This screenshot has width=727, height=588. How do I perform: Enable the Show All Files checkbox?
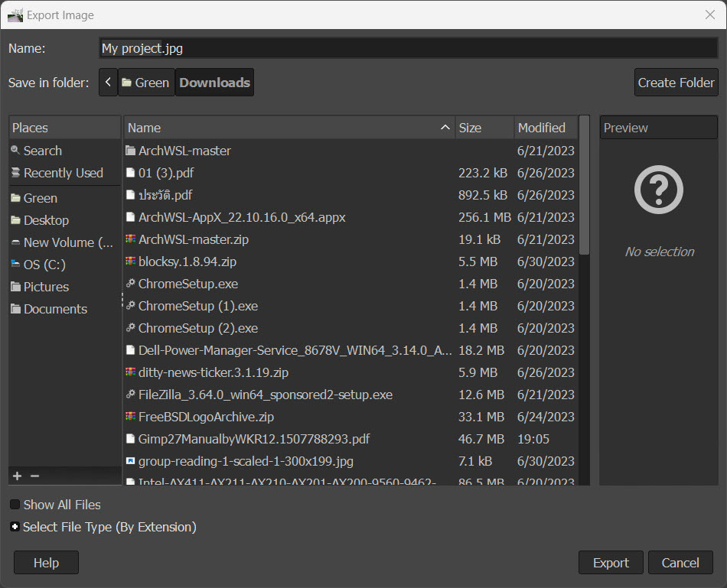(x=15, y=505)
